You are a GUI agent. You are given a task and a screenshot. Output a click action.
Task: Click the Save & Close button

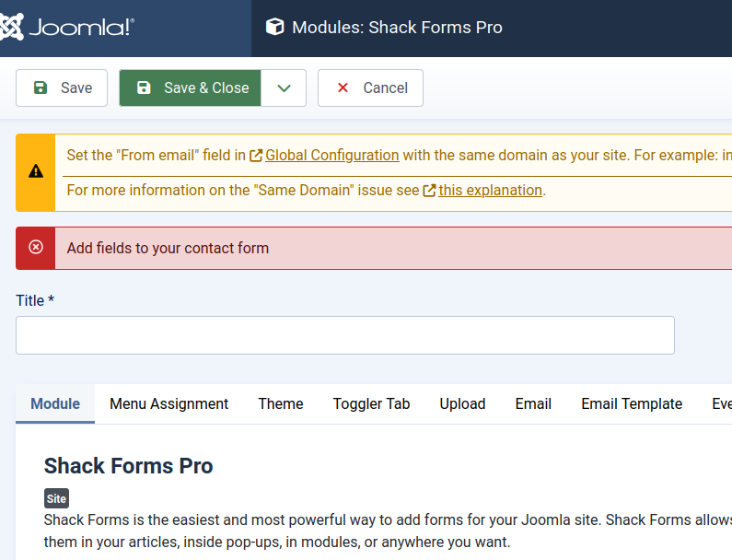coord(190,87)
